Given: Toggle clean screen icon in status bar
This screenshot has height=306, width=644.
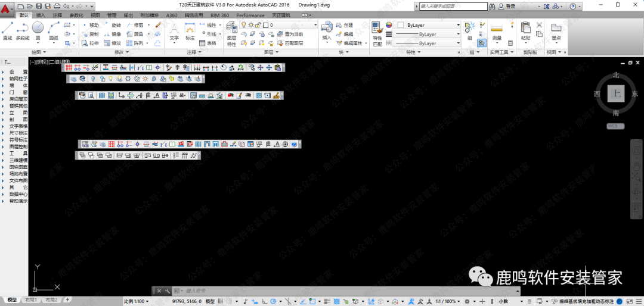Looking at the screenshot, I should click(629, 301).
